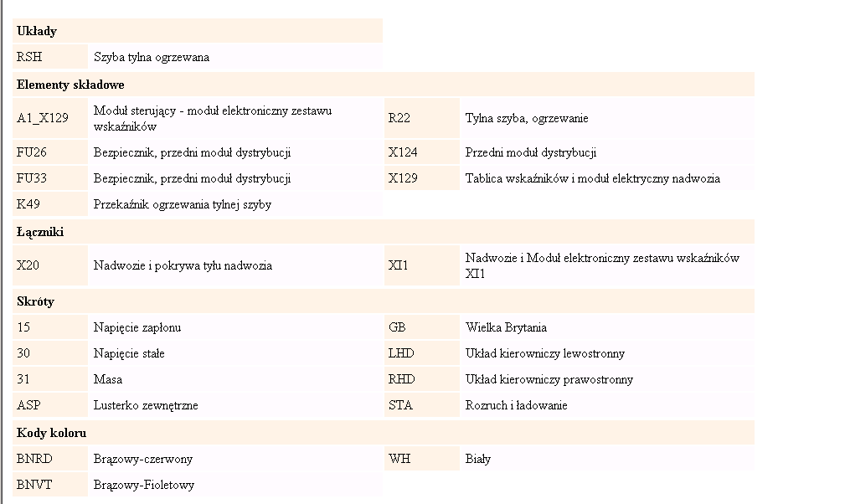This screenshot has height=504, width=845.
Task: Click the 'Łączniki' section header
Action: [x=40, y=232]
